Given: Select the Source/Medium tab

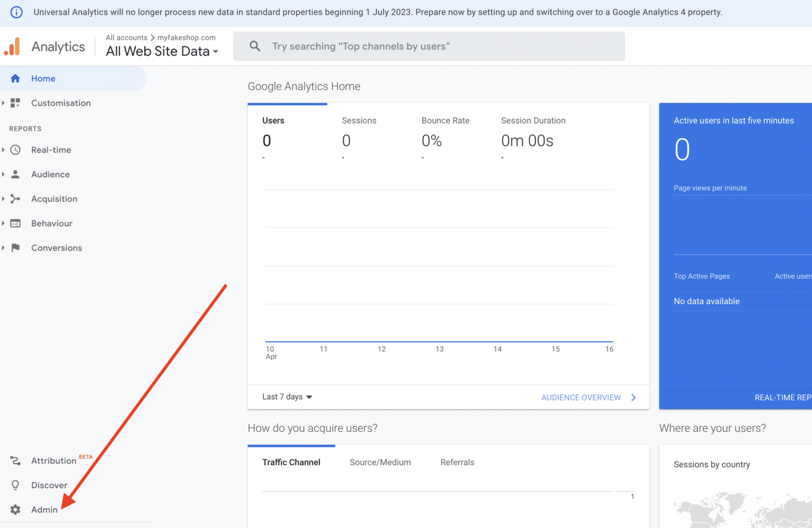Looking at the screenshot, I should [380, 462].
